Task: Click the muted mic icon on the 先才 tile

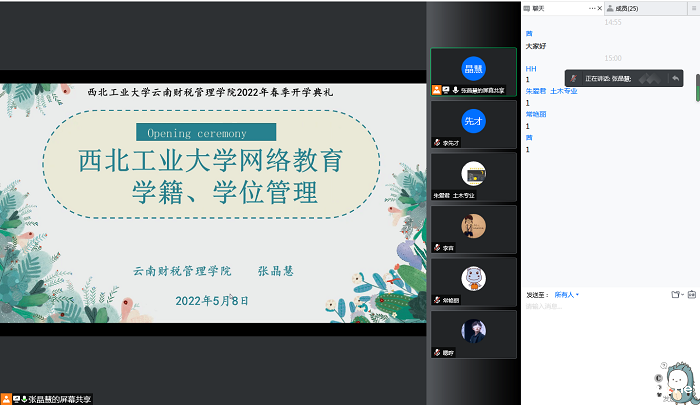Action: [437, 143]
